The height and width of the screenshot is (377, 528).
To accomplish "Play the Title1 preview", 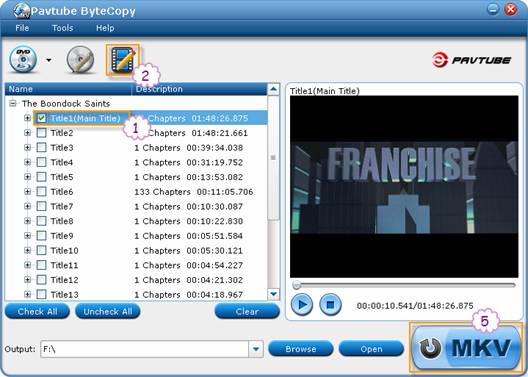I will (302, 305).
